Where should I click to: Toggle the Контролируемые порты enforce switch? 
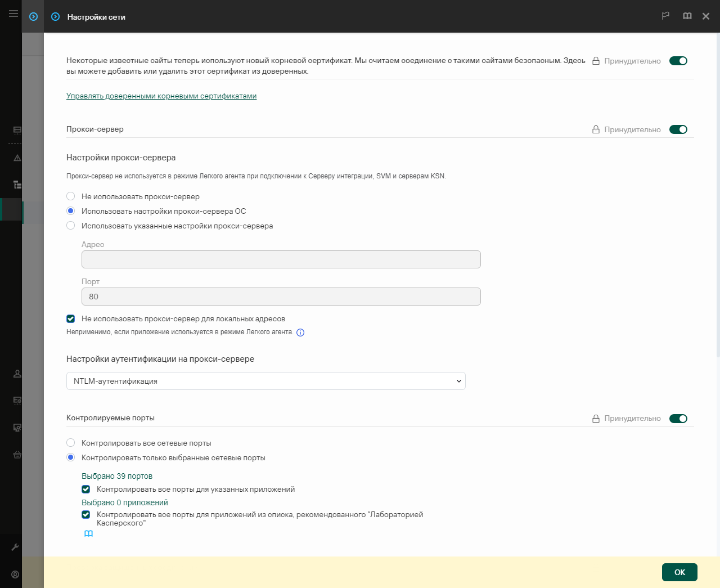678,419
